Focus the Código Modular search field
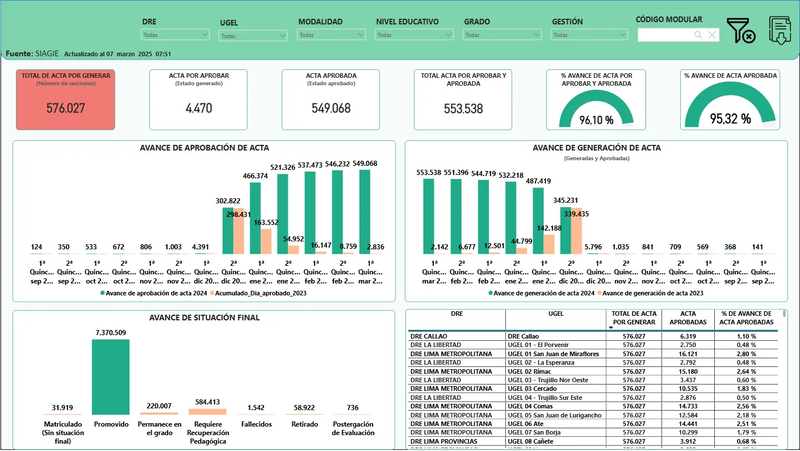800x451 pixels. click(x=666, y=35)
